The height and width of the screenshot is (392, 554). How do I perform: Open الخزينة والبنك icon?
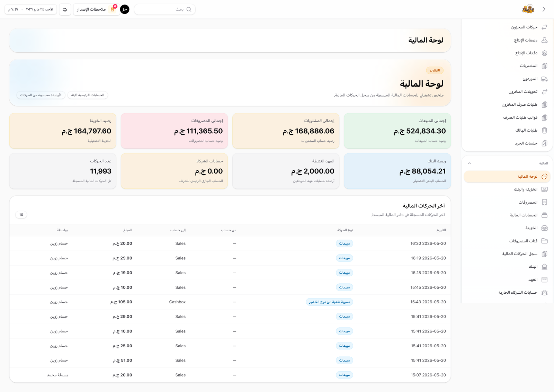coord(544,189)
